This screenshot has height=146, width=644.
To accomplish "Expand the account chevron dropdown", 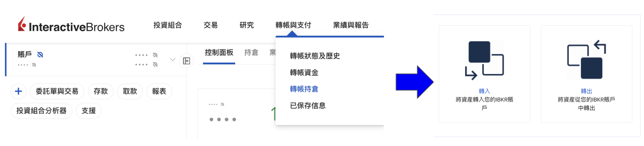I will point(172,60).
